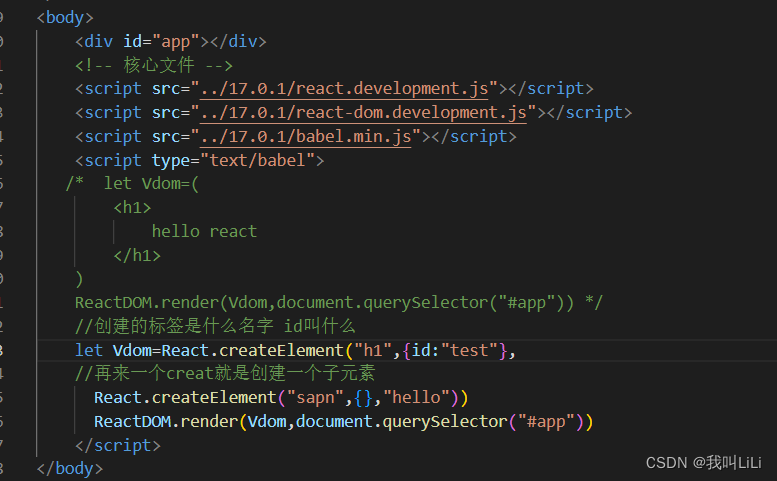Click the div id="app" line
Image resolution: width=777 pixels, height=481 pixels.
(x=171, y=41)
